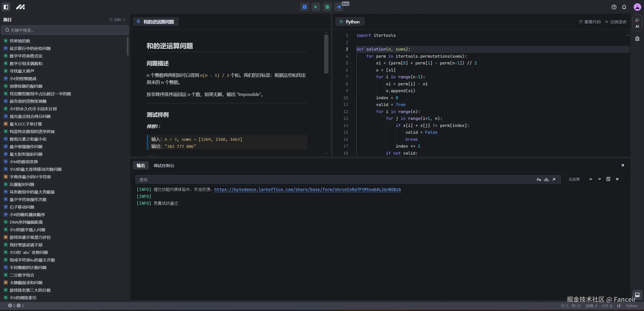Click 重置代码 to reset code

(x=590, y=22)
